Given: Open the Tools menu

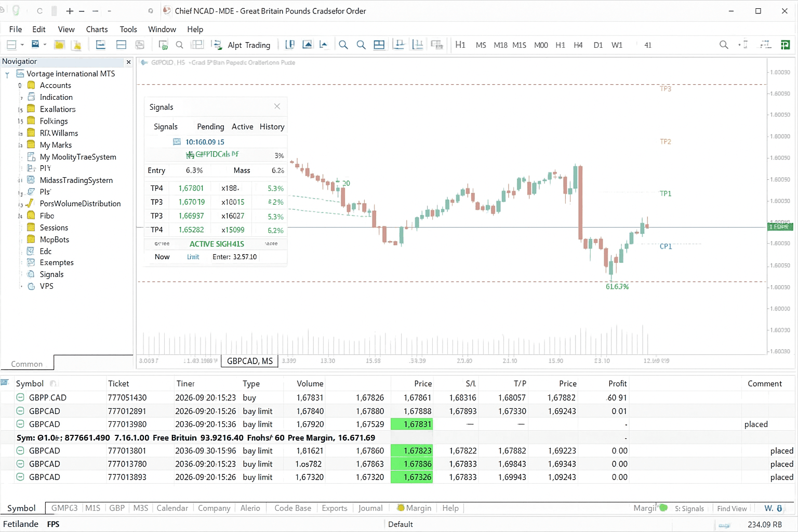Looking at the screenshot, I should pyautogui.click(x=128, y=30).
